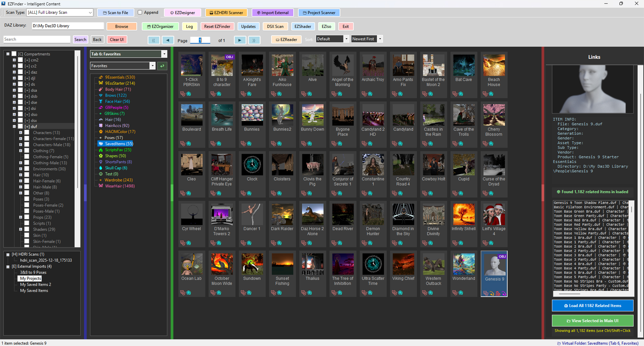Viewport: 644px width, 346px height.
Task: Collapse the duf tree node
Action: point(14,126)
